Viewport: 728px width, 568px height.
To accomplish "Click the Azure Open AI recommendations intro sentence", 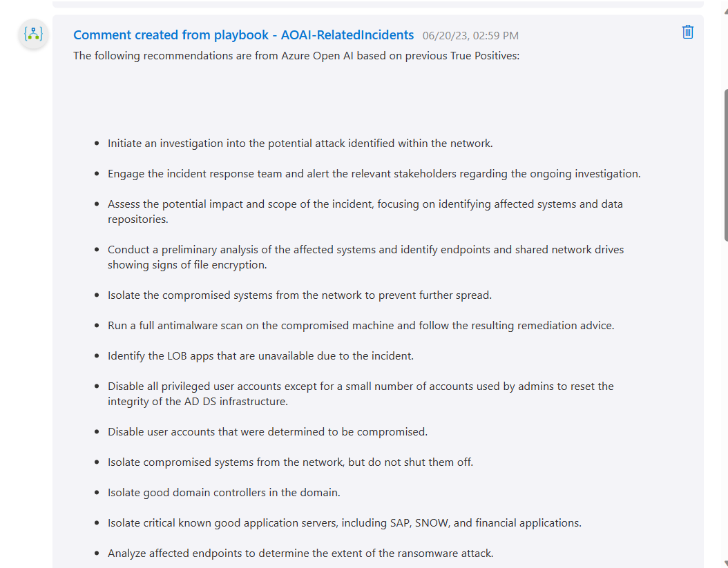I will pyautogui.click(x=296, y=56).
